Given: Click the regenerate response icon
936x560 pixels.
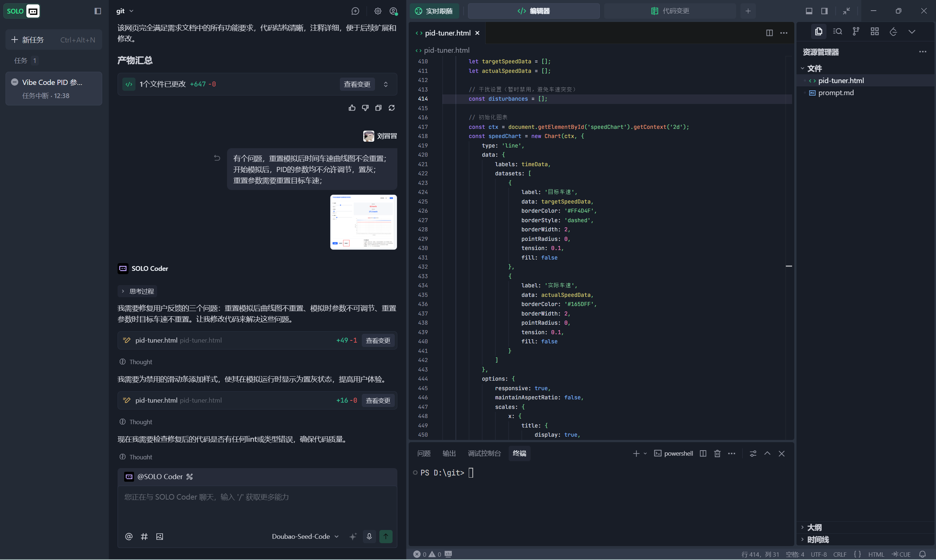Looking at the screenshot, I should coord(391,108).
